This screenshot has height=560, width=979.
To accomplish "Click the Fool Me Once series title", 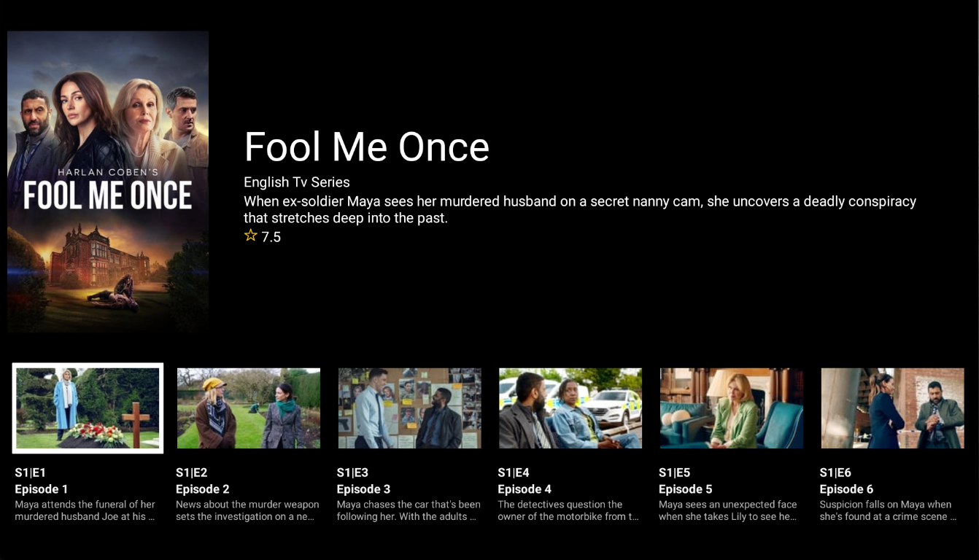I will [367, 147].
